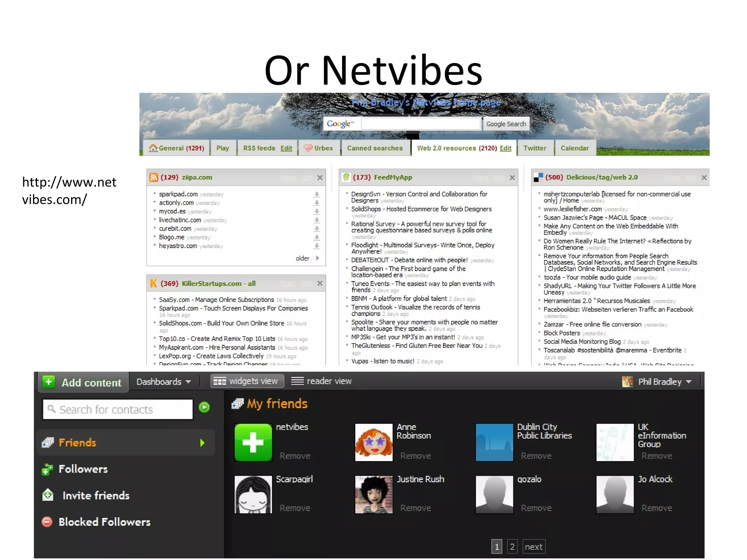The width and height of the screenshot is (747, 560).
Task: Open the General (1291) tab
Action: pos(177,148)
